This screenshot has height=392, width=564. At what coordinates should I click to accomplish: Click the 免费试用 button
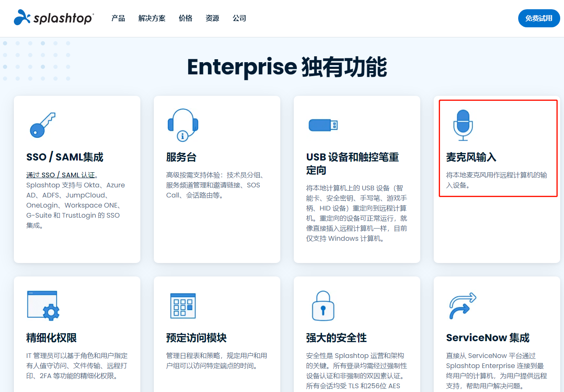click(539, 18)
